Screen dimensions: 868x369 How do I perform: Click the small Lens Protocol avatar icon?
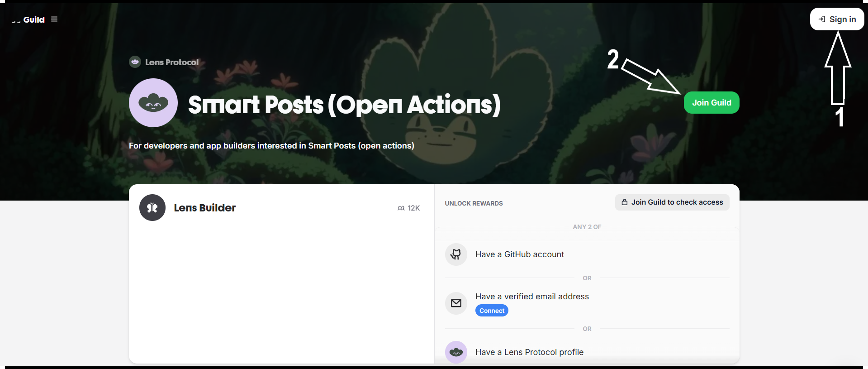pyautogui.click(x=135, y=62)
